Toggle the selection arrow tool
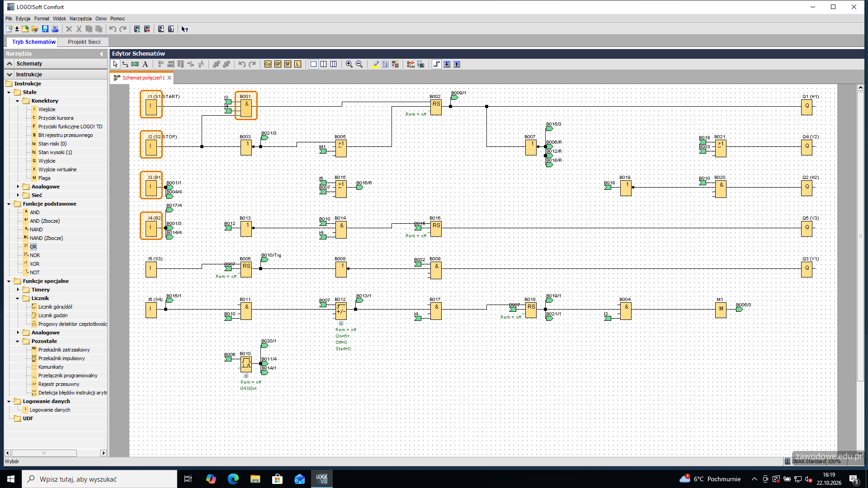The height and width of the screenshot is (488, 868). [x=115, y=64]
